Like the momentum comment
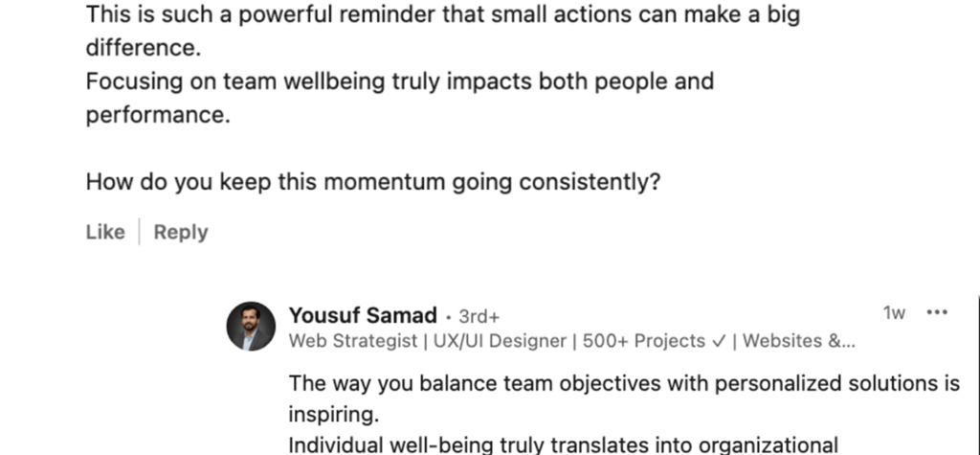 click(105, 232)
